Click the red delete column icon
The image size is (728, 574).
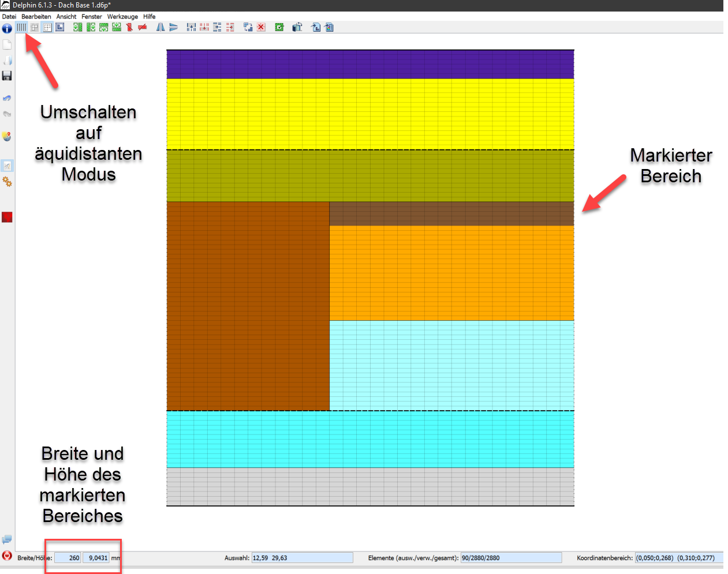coord(129,27)
